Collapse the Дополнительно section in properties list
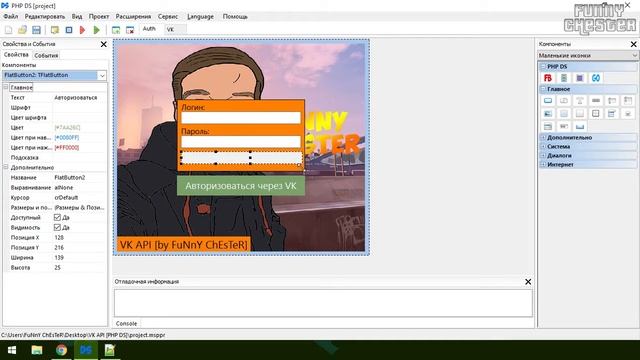 pos(6,167)
